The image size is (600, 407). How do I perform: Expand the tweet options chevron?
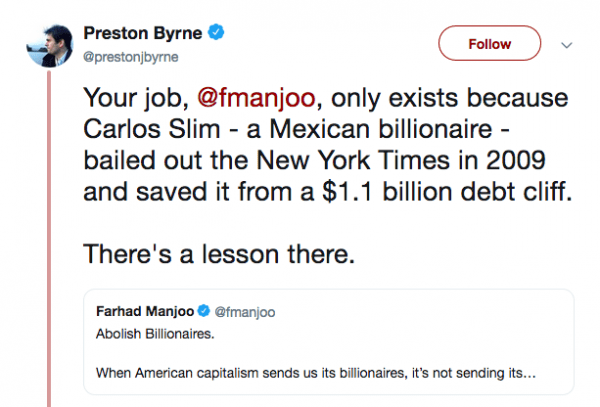565,45
